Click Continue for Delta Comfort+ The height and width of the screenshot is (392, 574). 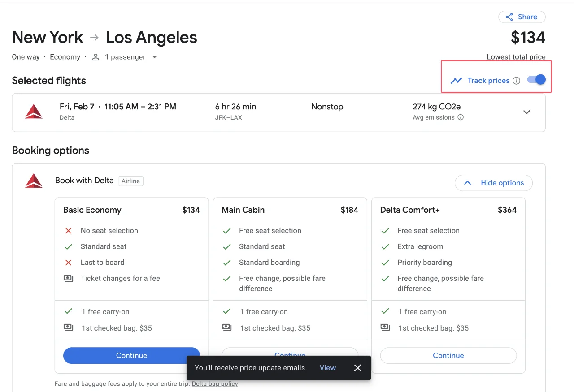[x=448, y=355]
